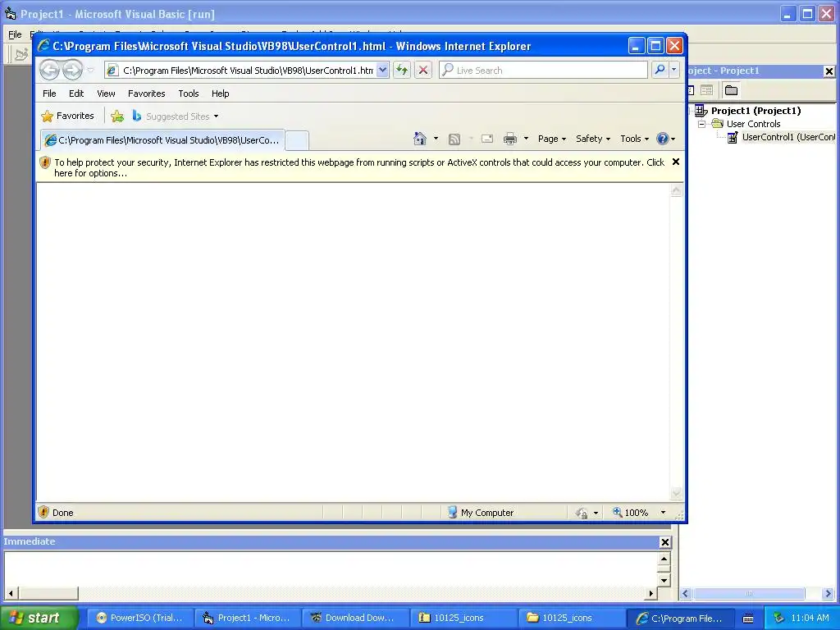Click the User Controls folder icon
The height and width of the screenshot is (630, 840).
coord(718,124)
